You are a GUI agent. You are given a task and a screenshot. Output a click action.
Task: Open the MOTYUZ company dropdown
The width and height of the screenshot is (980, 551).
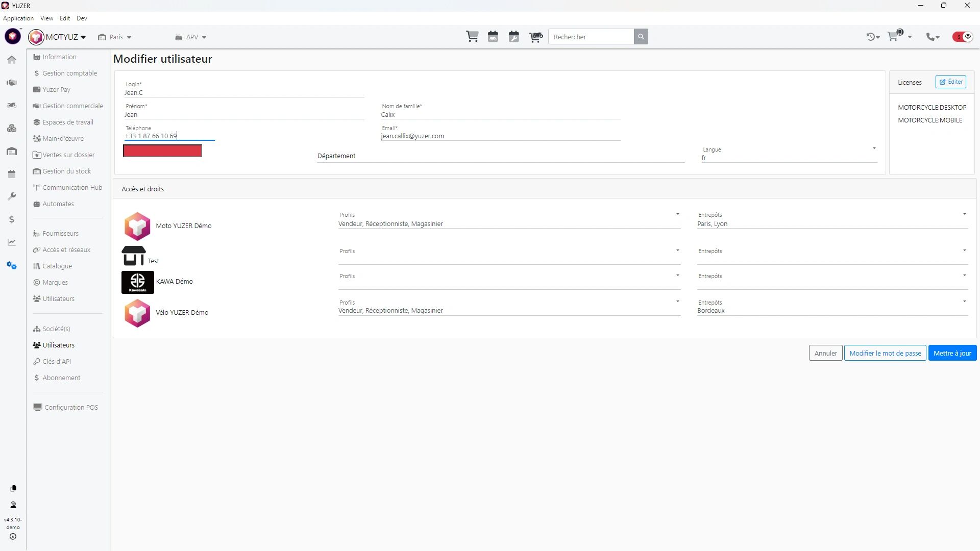pyautogui.click(x=65, y=37)
